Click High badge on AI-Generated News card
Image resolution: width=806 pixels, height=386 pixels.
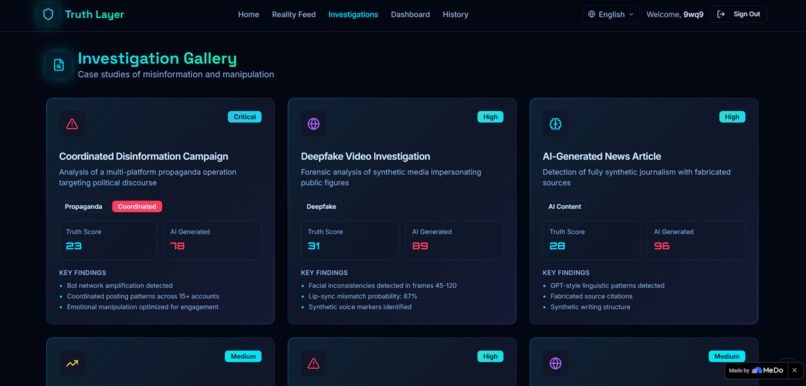click(732, 117)
